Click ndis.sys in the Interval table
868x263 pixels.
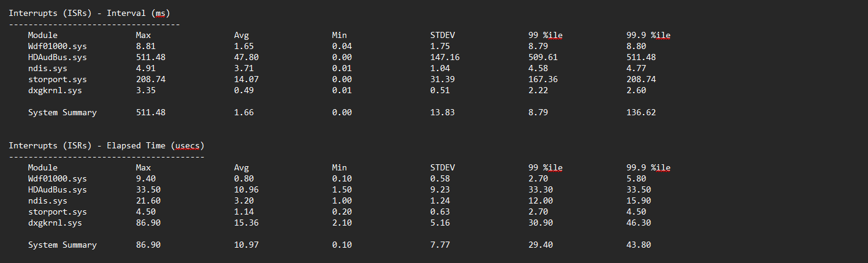tap(47, 68)
